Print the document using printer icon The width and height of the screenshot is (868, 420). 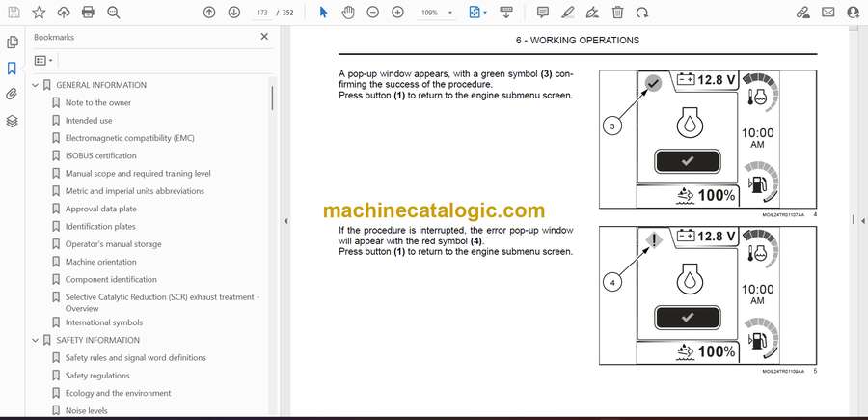[89, 13]
